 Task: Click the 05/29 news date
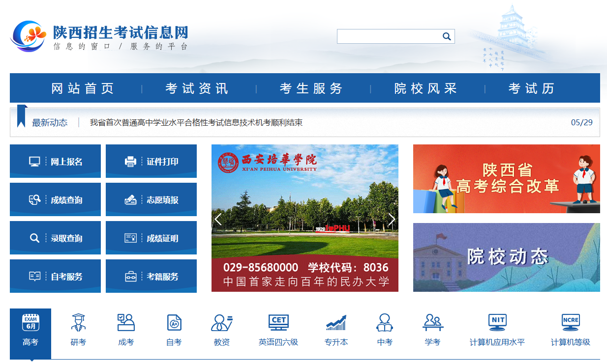tap(582, 122)
